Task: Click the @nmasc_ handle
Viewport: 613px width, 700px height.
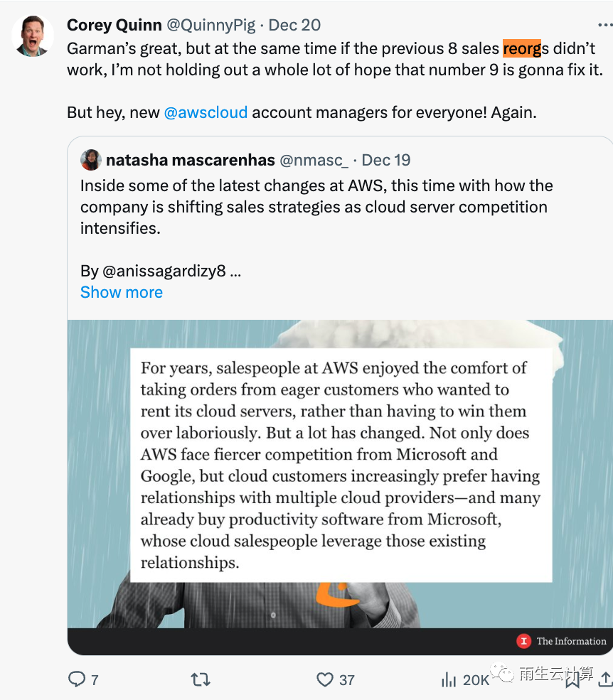Action: pyautogui.click(x=314, y=160)
